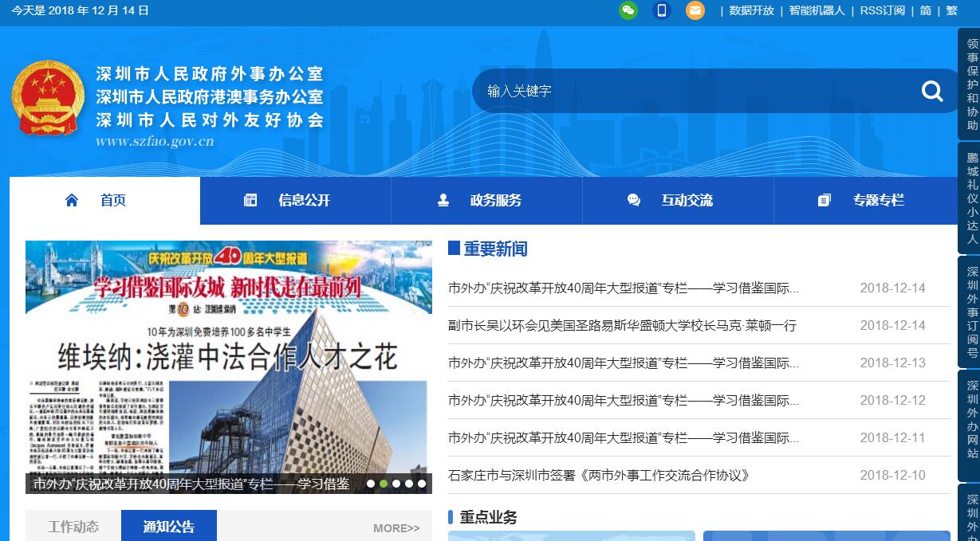Click the person icon next to 政务服务
Screen dimensions: 980x541
(x=443, y=200)
